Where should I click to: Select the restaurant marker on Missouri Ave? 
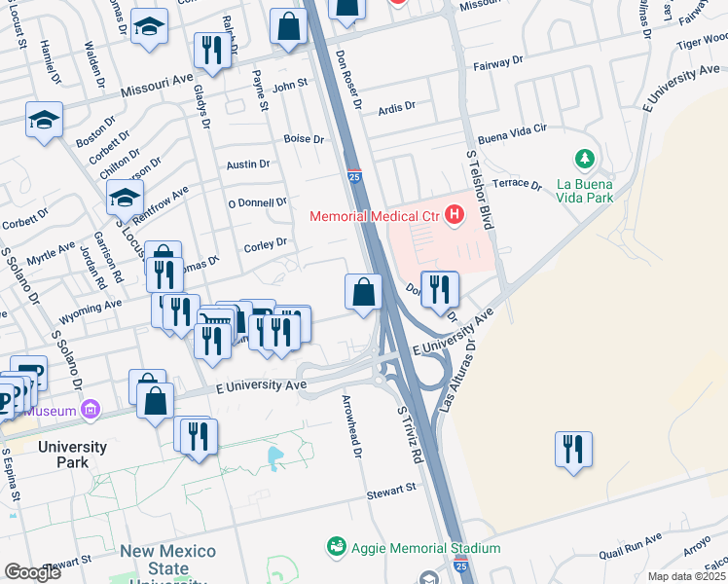[x=212, y=53]
